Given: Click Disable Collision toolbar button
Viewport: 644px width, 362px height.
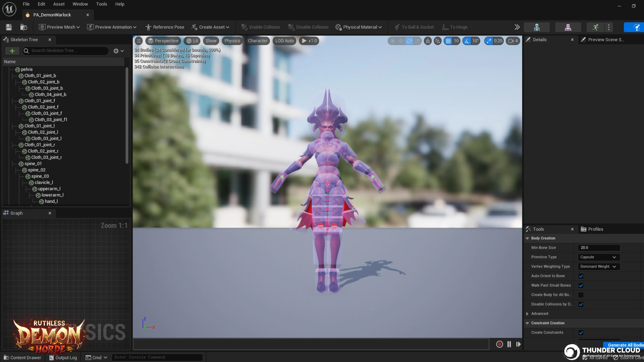Looking at the screenshot, I should point(308,27).
